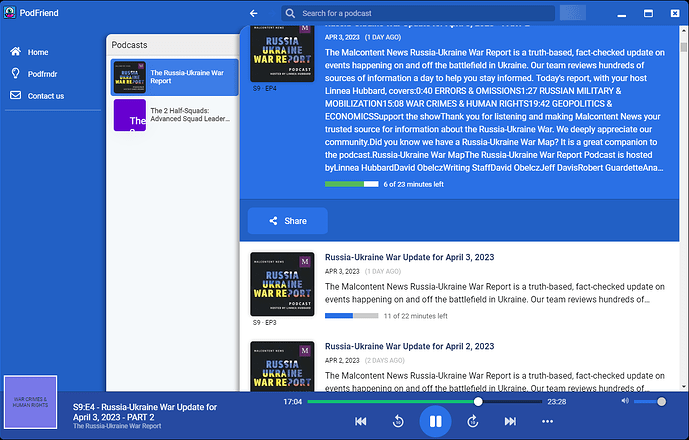Click the scrollbar down arrow
This screenshot has width=689, height=440.
point(683,387)
